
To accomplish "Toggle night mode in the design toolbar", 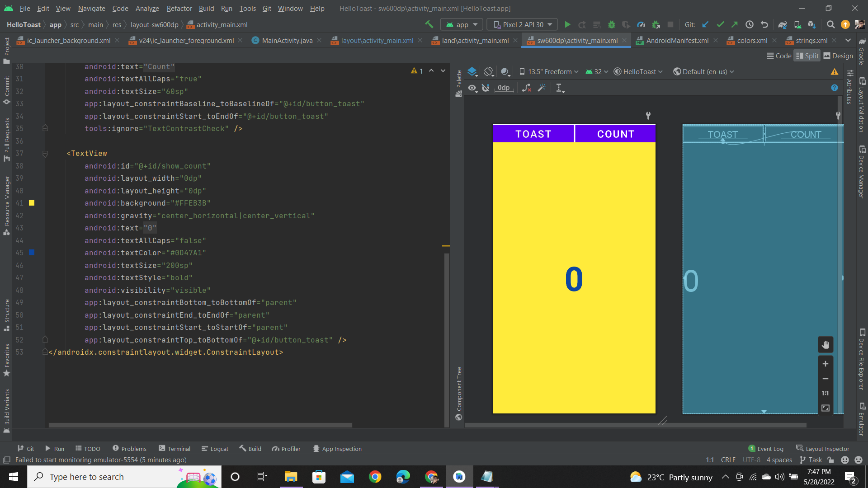I will coord(505,71).
